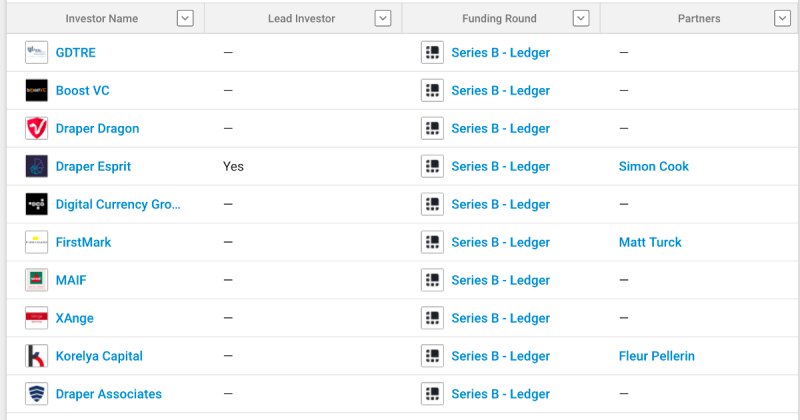Image resolution: width=800 pixels, height=420 pixels.
Task: Open the Matt Turck partner link
Action: 650,242
